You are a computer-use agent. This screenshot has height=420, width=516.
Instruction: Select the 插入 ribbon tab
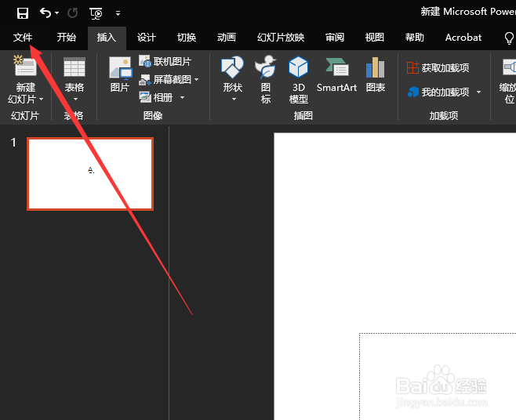(107, 38)
